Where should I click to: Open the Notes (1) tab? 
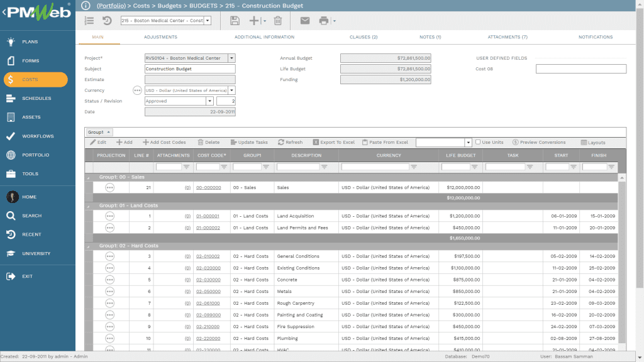430,37
